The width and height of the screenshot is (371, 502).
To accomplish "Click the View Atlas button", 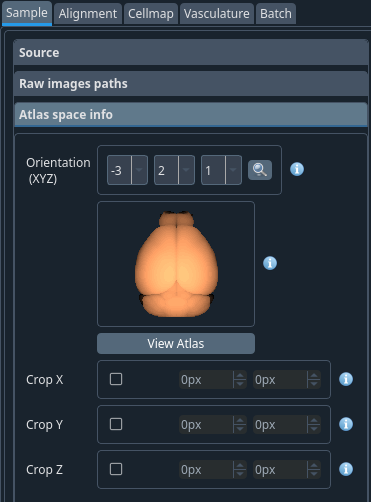I will 176,343.
